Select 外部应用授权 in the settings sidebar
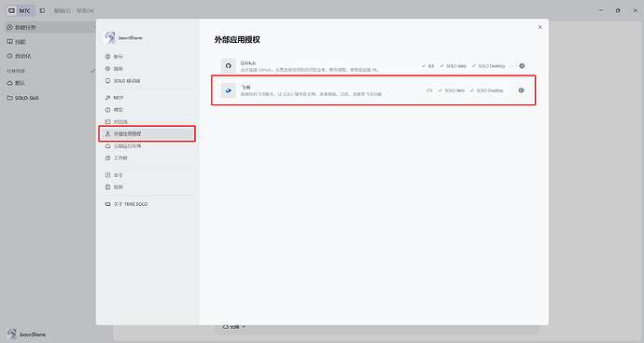The image size is (644, 343). pyautogui.click(x=147, y=134)
